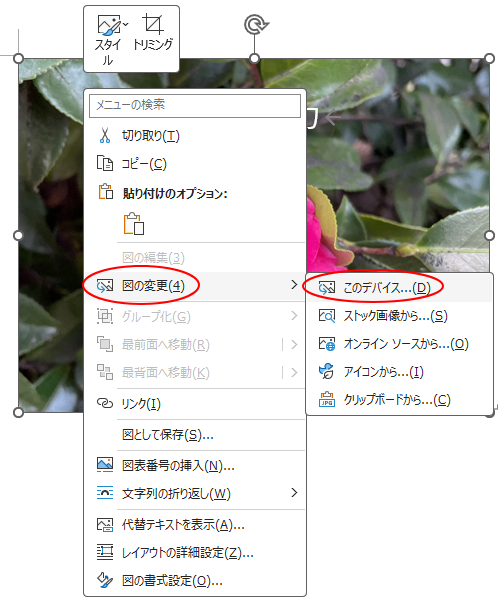The image size is (503, 602).
Task: Click the right-middle resize handle of the image
Action: pyautogui.click(x=490, y=235)
